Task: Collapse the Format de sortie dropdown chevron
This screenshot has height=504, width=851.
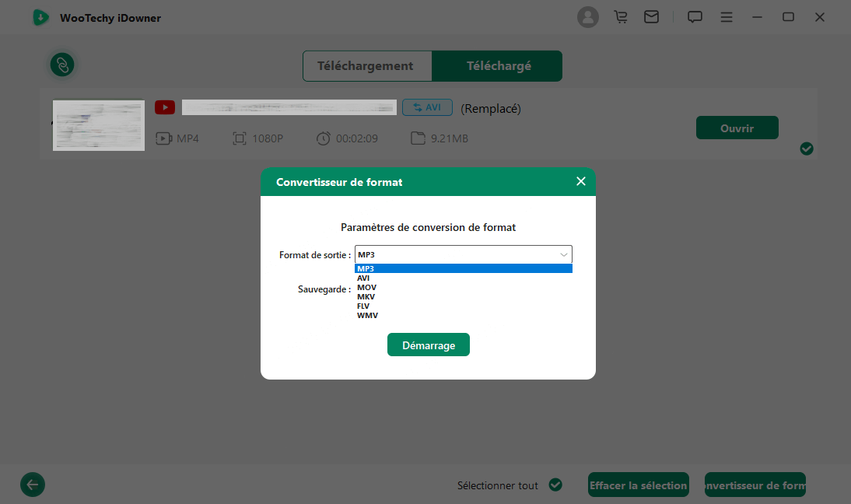Action: click(563, 254)
